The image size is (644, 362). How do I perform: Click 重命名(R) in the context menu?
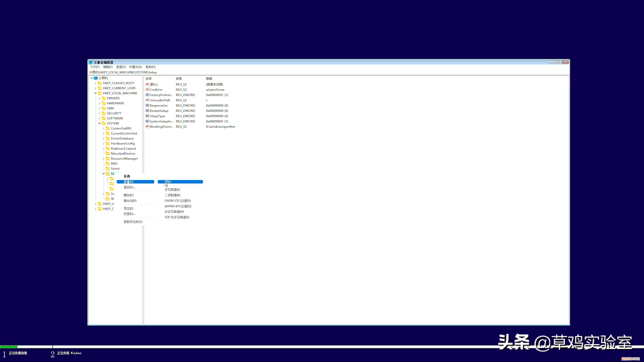click(130, 201)
